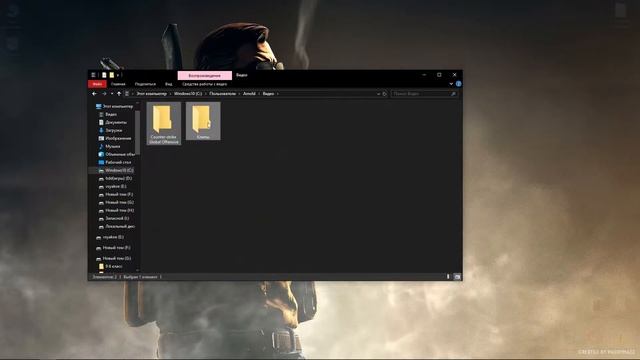Image resolution: width=640 pixels, height=360 pixels.
Task: Go back with the Back arrow
Action: coord(94,94)
